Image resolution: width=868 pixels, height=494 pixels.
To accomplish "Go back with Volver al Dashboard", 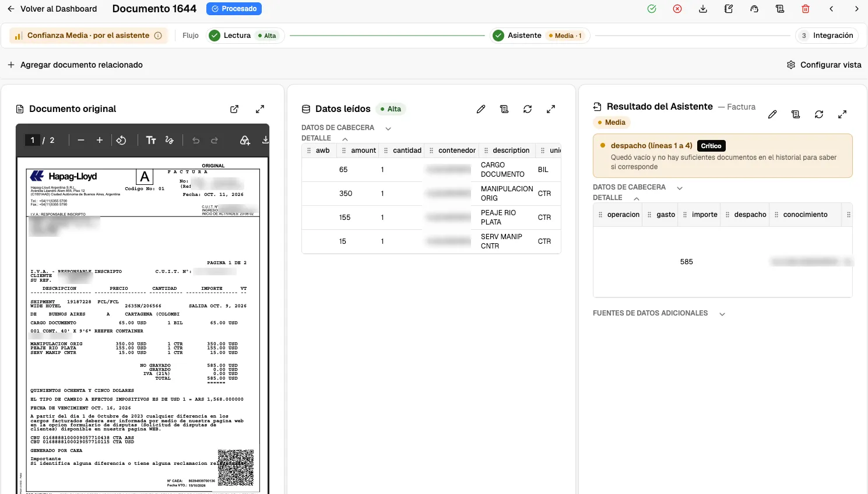I will point(52,9).
